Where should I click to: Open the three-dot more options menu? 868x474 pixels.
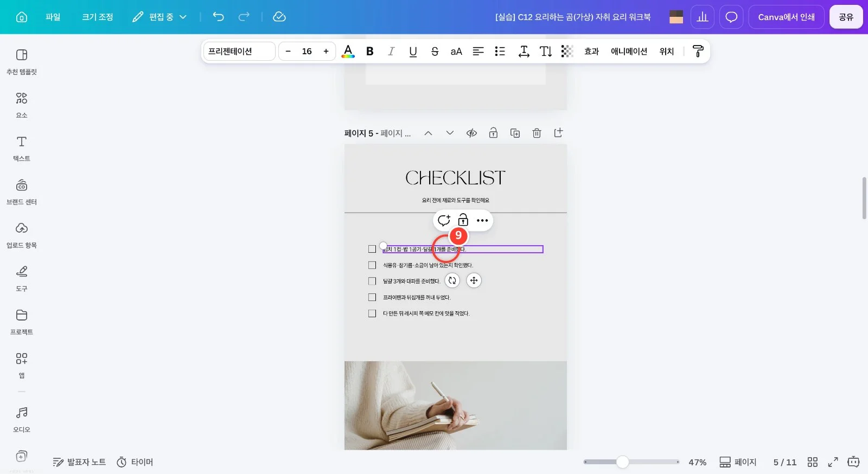(482, 220)
